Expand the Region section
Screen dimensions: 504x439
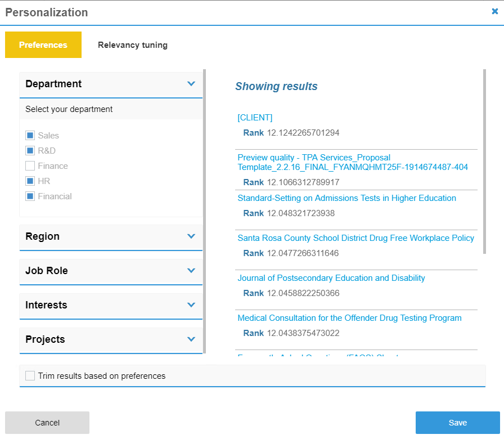coord(191,236)
